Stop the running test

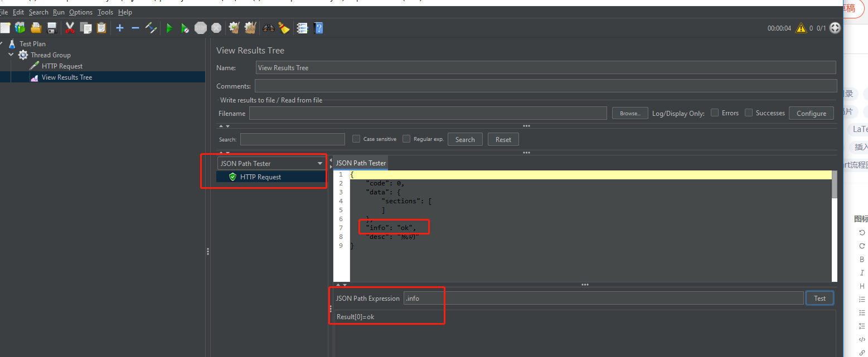(x=201, y=28)
